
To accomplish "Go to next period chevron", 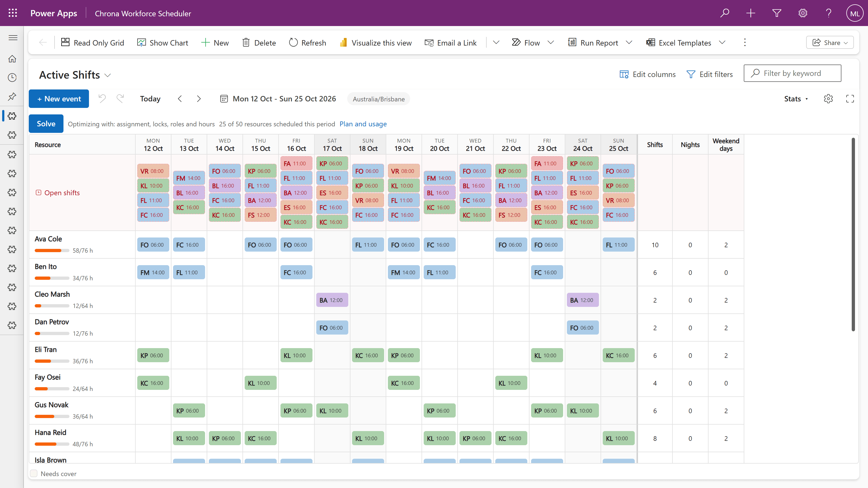I will (x=199, y=99).
